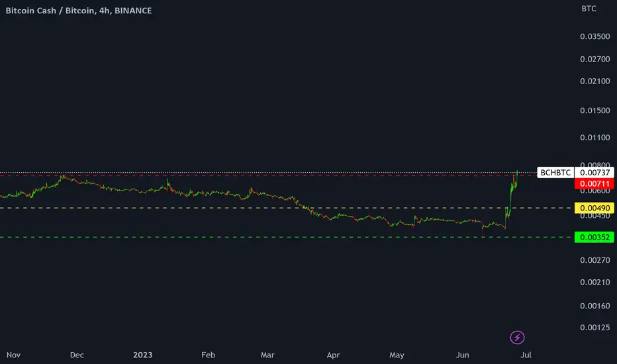Click the Apr label on time axis
Image resolution: width=617 pixels, height=364 pixels.
pyautogui.click(x=333, y=355)
